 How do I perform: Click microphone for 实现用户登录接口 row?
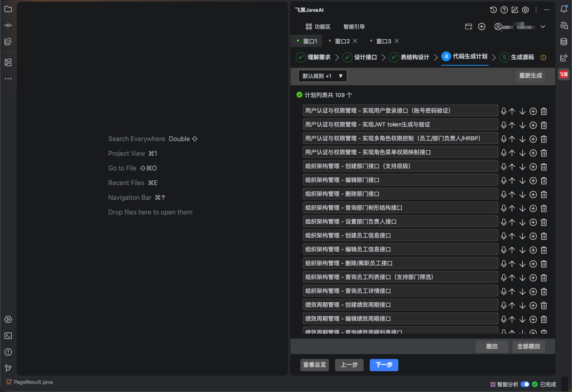click(x=504, y=111)
